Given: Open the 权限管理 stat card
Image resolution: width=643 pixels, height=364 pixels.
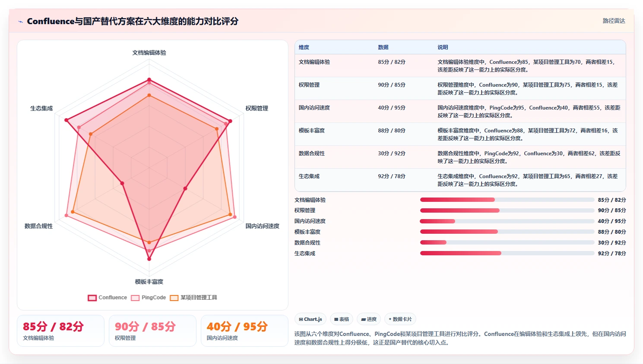Looking at the screenshot, I should pyautogui.click(x=152, y=331).
